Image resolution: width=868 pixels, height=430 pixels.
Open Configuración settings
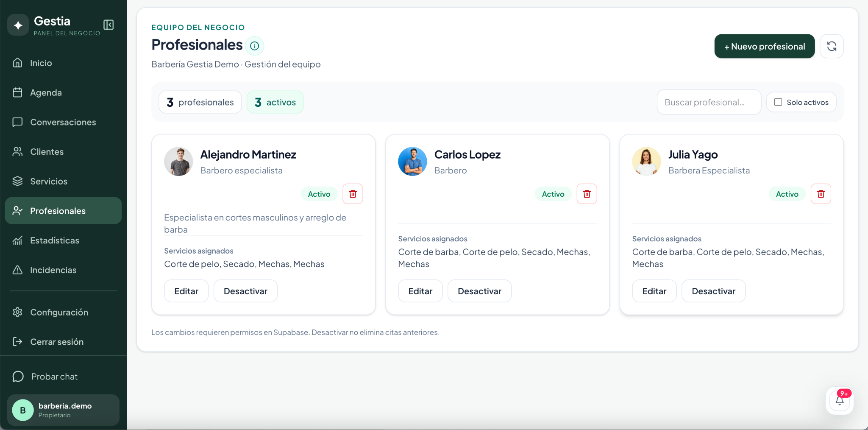click(x=63, y=312)
